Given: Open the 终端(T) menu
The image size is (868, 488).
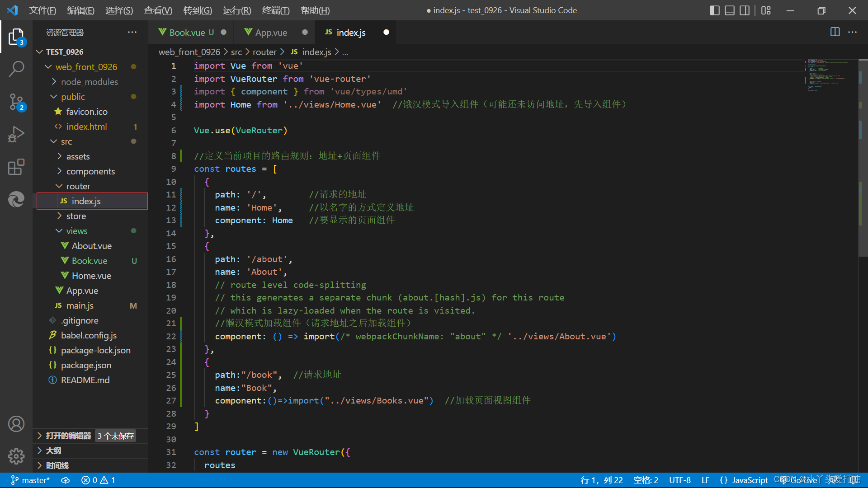Looking at the screenshot, I should click(x=276, y=10).
